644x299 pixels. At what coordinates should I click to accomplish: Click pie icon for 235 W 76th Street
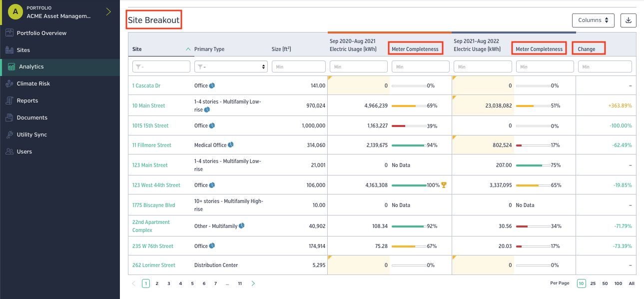click(x=212, y=246)
